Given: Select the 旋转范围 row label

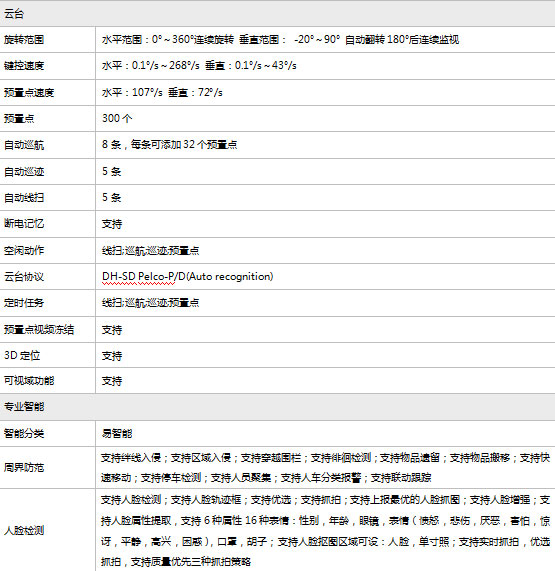Looking at the screenshot, I should tap(24, 39).
